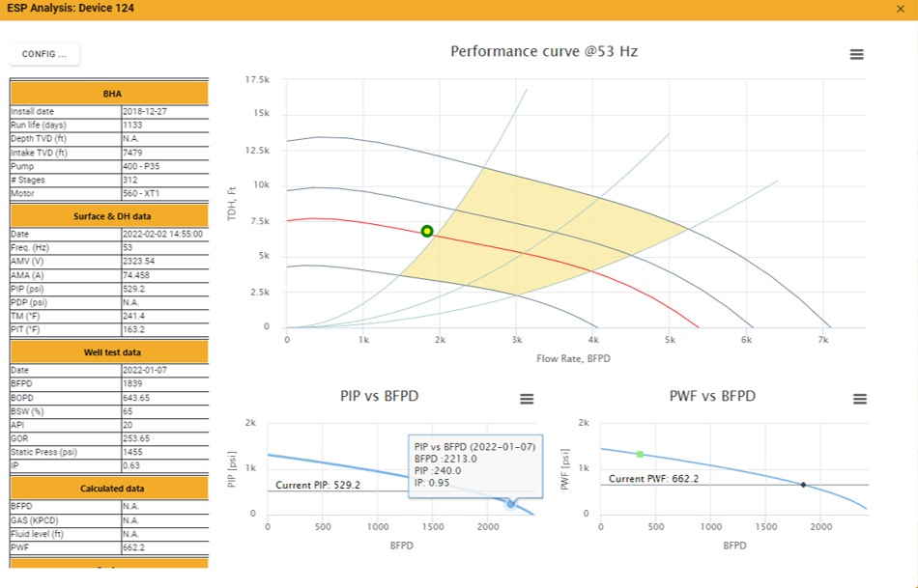Click the blue point on PIP curve
The image size is (918, 588).
pos(511,504)
